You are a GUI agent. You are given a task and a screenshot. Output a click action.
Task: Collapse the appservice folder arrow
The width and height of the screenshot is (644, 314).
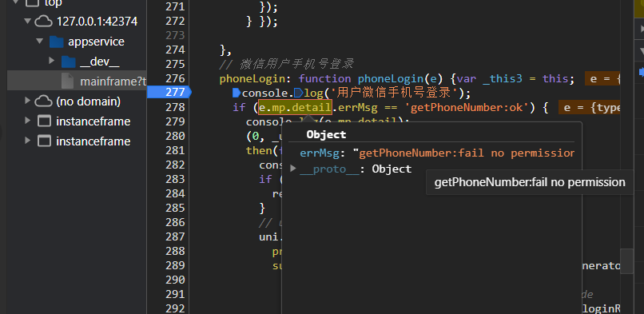[x=39, y=41]
